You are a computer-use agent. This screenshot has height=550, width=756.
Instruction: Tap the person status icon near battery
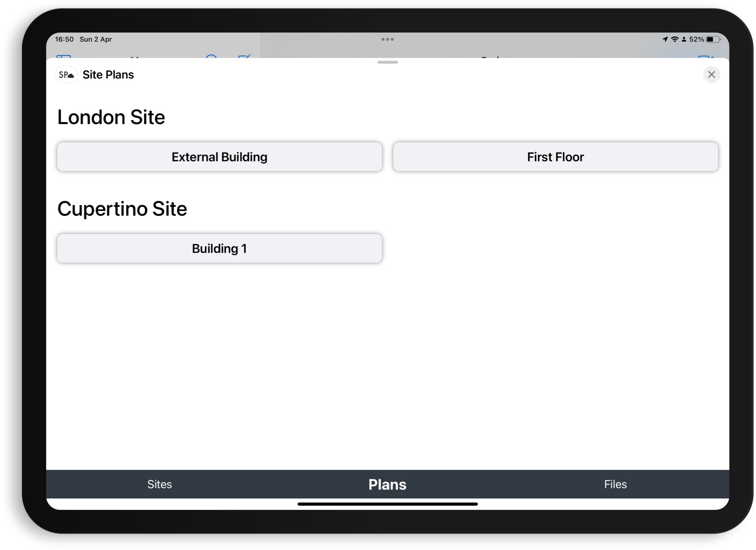[684, 39]
